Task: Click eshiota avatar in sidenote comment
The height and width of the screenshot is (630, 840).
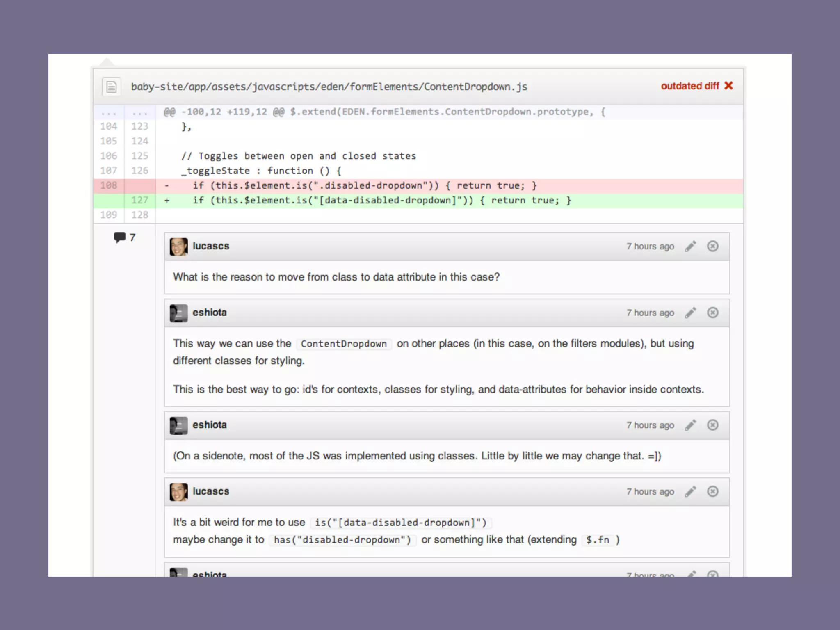Action: click(178, 425)
